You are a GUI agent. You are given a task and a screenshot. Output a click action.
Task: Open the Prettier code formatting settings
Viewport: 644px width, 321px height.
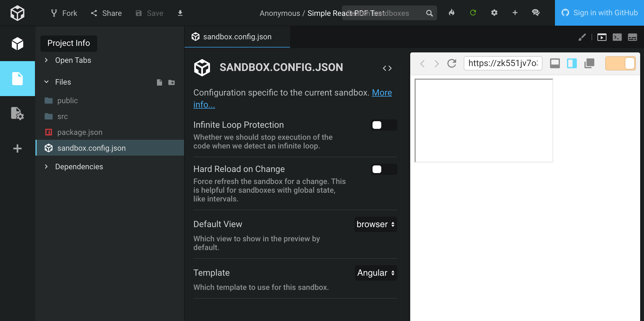[x=582, y=37]
